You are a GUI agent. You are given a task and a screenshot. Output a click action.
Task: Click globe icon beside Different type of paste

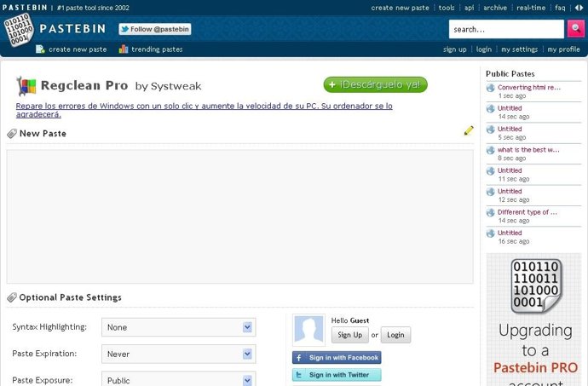[491, 213]
